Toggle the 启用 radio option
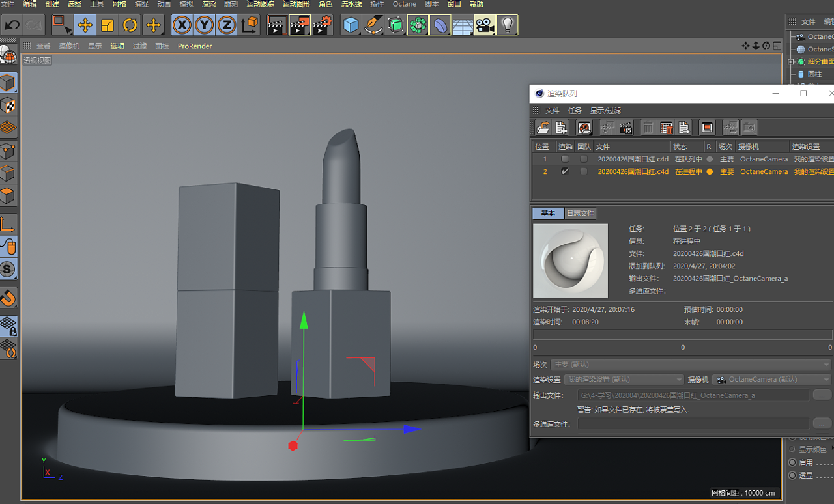The height and width of the screenshot is (504, 834). 792,462
